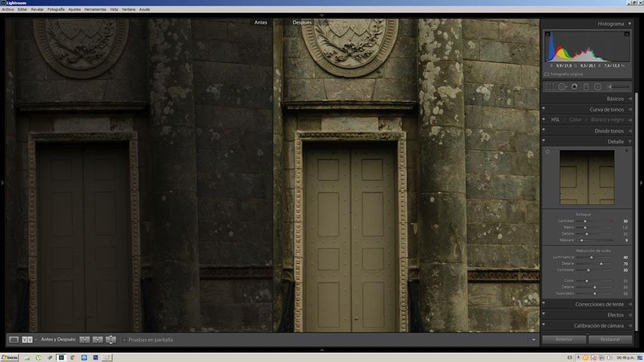Click the Restaurar button

point(610,339)
